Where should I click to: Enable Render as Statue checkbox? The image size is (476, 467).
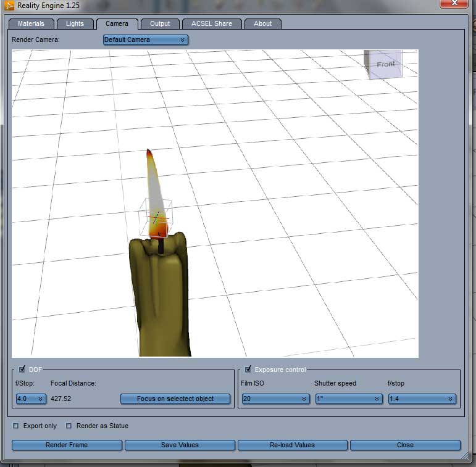(69, 426)
